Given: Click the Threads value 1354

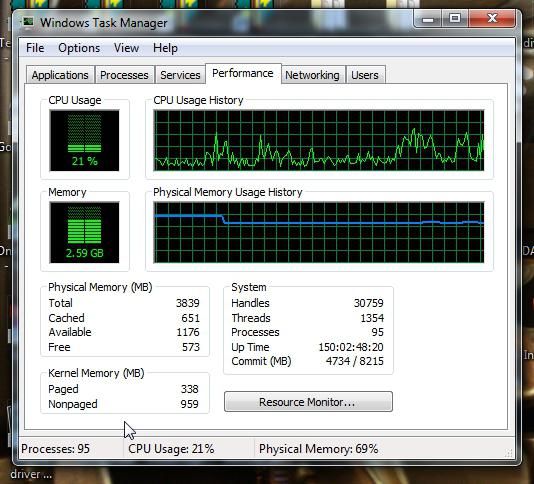Looking at the screenshot, I should (372, 318).
